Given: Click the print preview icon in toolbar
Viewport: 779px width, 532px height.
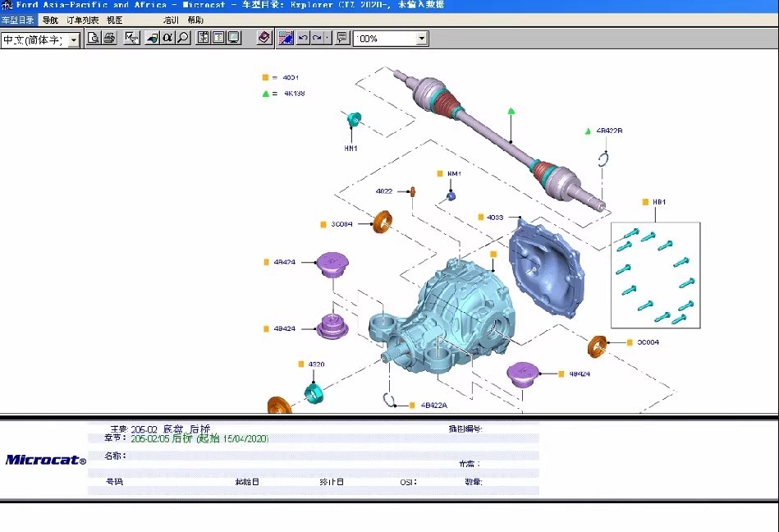Looking at the screenshot, I should pos(94,38).
